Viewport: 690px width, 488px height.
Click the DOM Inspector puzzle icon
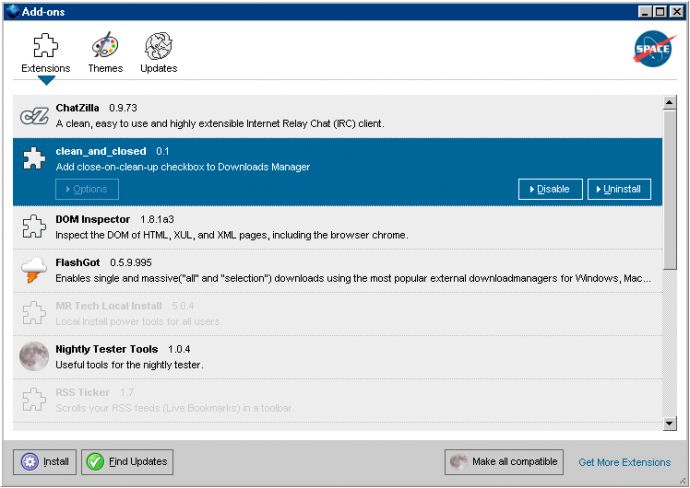coord(34,226)
